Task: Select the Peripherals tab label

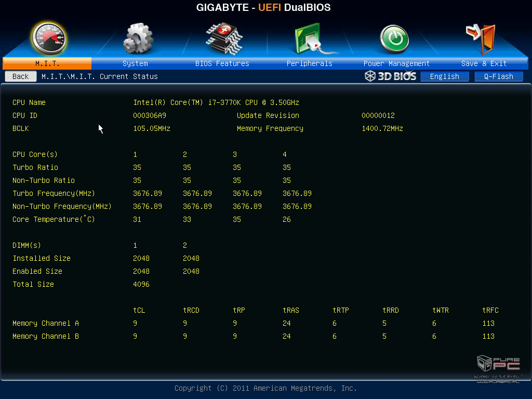Action: point(310,63)
